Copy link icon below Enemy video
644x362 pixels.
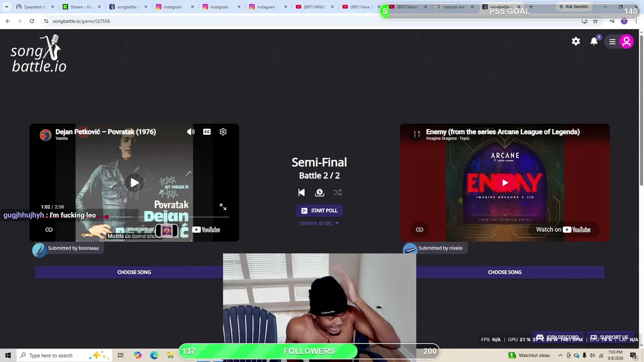point(420,229)
